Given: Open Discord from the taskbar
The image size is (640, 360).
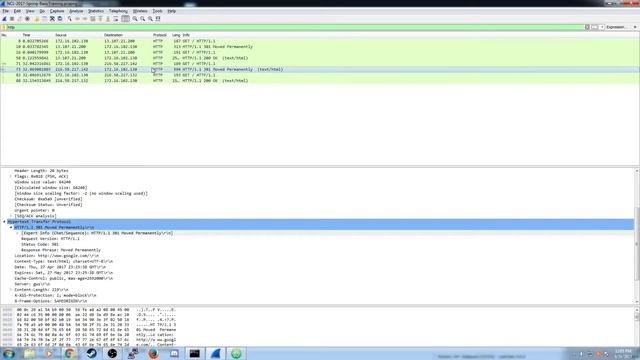Looking at the screenshot, I should [x=174, y=353].
